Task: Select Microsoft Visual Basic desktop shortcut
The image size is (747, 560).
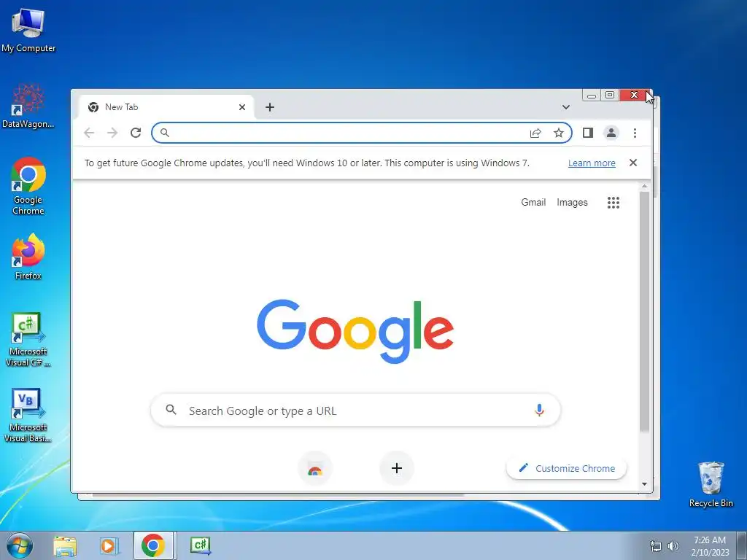Action: [x=28, y=415]
